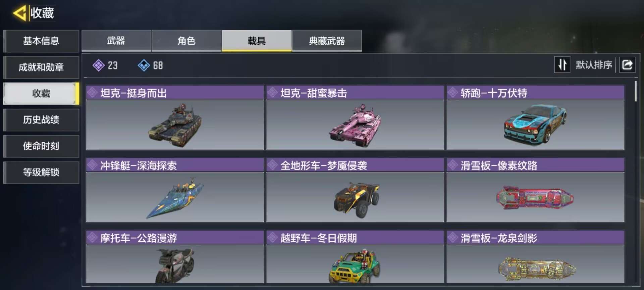Pick the 全地形车-梦魇侵袭 ATV skin
Viewport: 644px width, 290px height.
tap(355, 190)
